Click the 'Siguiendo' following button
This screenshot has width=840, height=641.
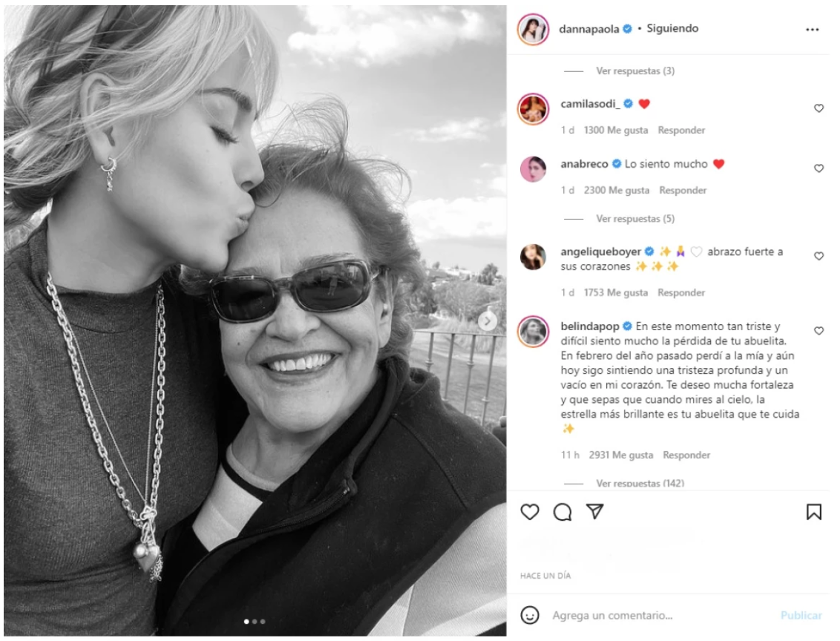pyautogui.click(x=672, y=29)
